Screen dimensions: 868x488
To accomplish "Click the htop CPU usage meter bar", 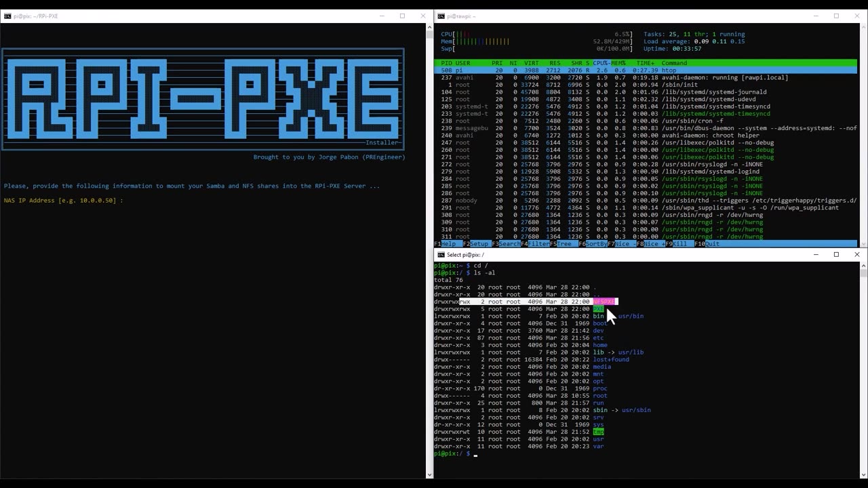I will tap(536, 35).
